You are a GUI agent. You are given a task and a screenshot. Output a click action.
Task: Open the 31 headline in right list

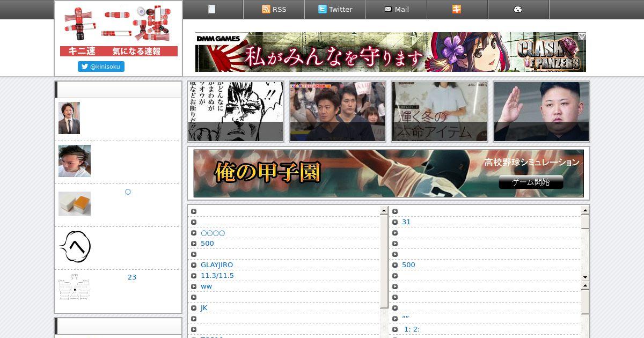[406, 222]
